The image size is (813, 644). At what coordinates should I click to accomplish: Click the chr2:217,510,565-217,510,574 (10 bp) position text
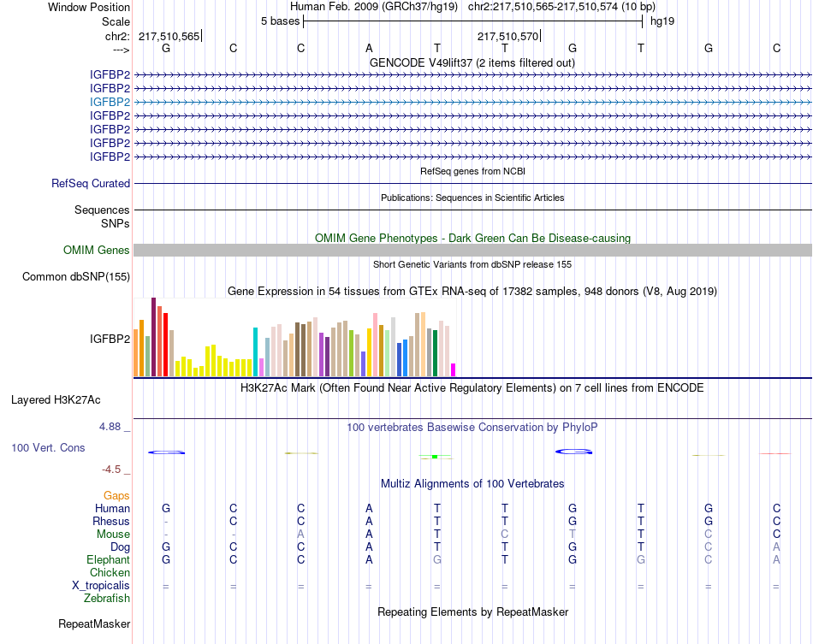[x=561, y=7]
